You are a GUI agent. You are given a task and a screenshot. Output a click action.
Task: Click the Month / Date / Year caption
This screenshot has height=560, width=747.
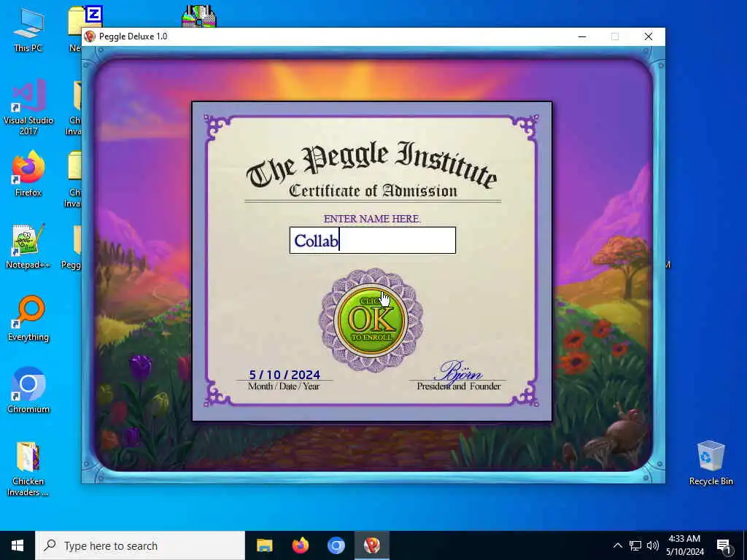point(284,386)
